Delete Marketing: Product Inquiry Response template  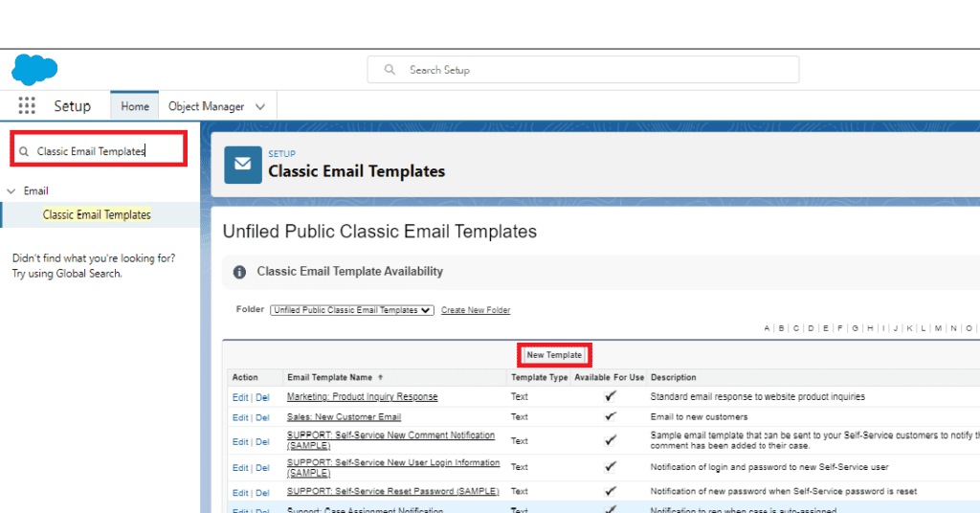tap(262, 397)
